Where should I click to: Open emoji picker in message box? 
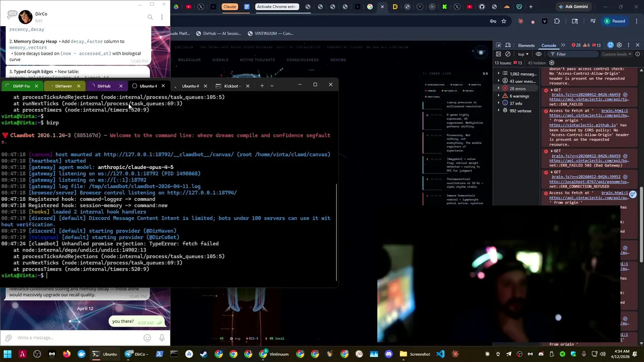147,338
